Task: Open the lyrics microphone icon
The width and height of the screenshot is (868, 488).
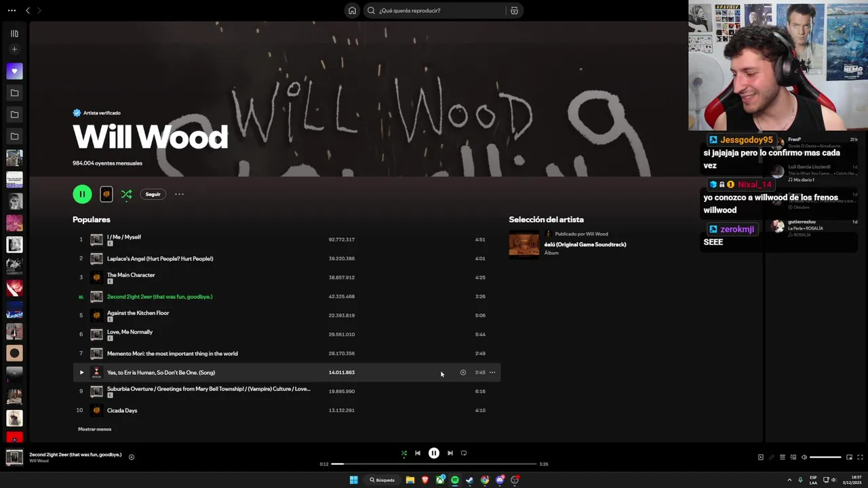Action: (x=771, y=457)
